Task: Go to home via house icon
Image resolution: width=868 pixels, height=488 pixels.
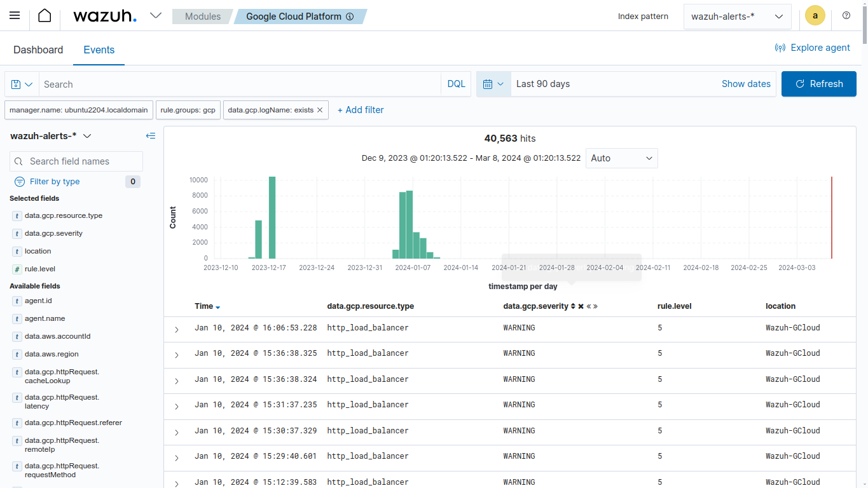Action: click(x=45, y=16)
